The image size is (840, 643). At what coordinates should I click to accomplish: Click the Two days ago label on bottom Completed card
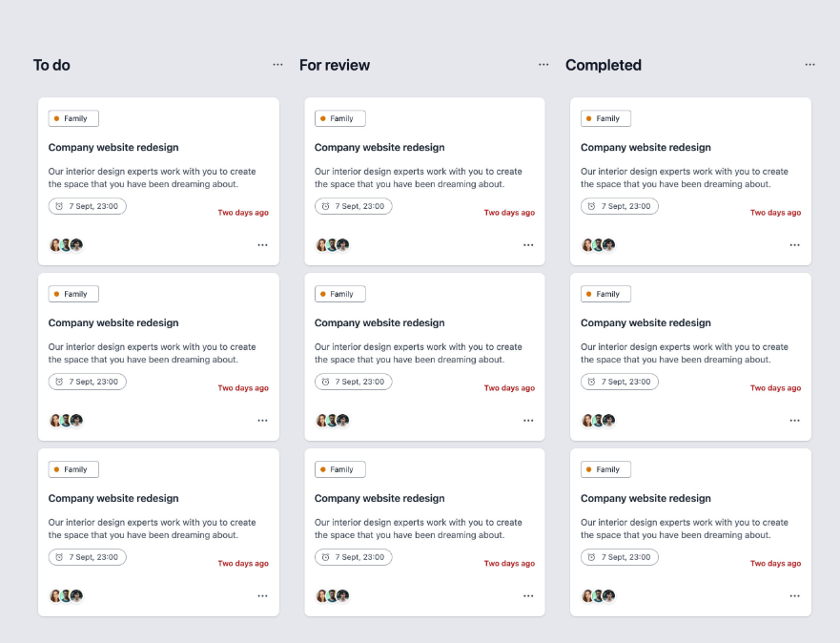[775, 564]
